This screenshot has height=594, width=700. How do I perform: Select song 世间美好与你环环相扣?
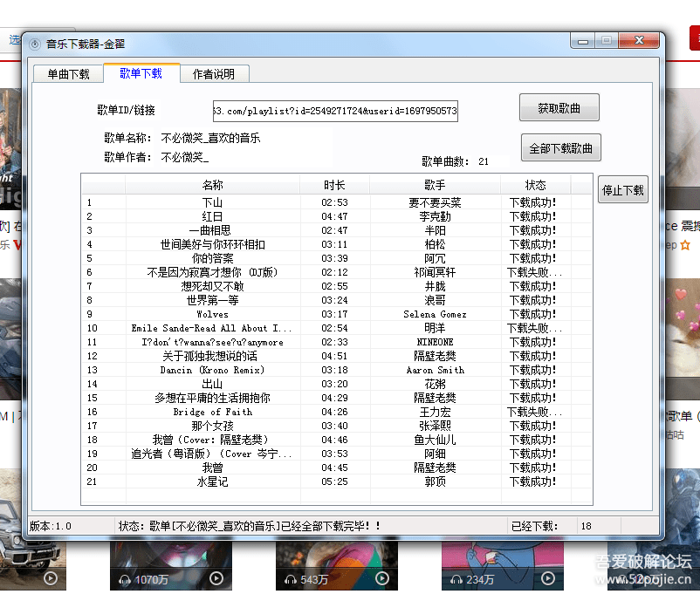click(337, 244)
